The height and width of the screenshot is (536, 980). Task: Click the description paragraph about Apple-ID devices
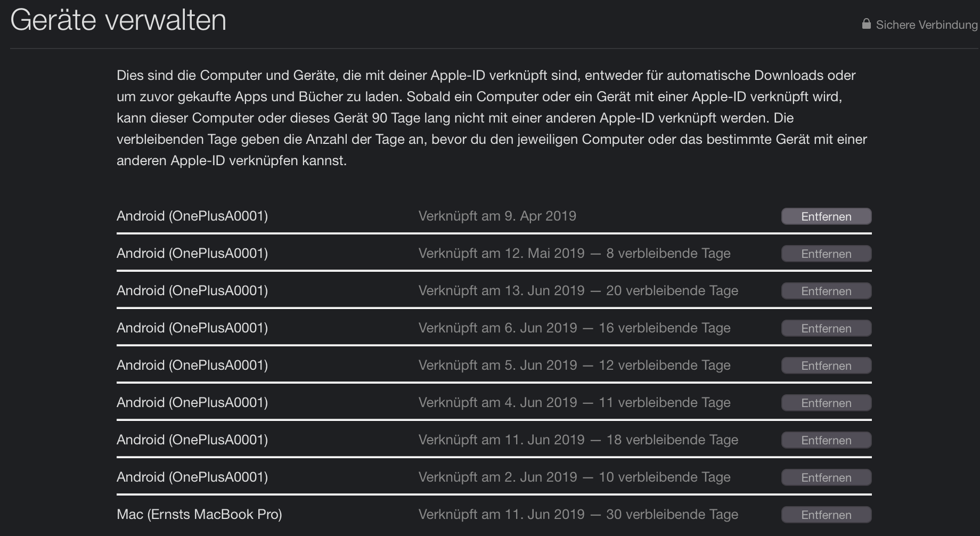point(490,118)
